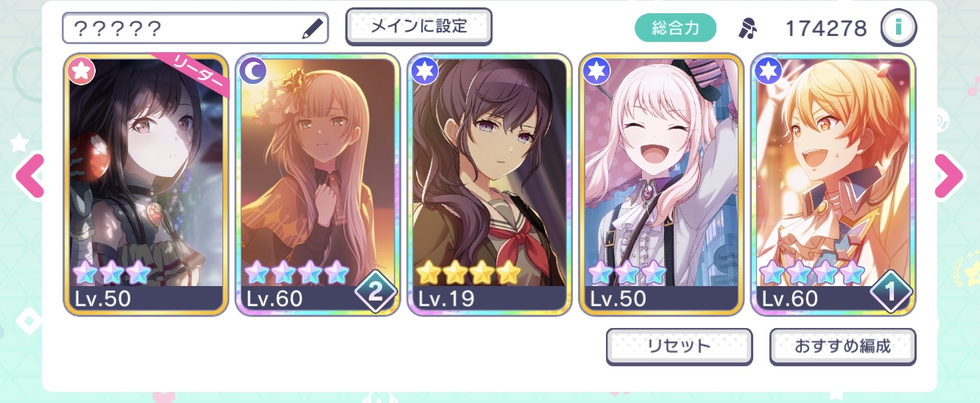Viewport: 980px width, 403px height.
Task: Click the おすすめ編成 button
Action: point(843,346)
